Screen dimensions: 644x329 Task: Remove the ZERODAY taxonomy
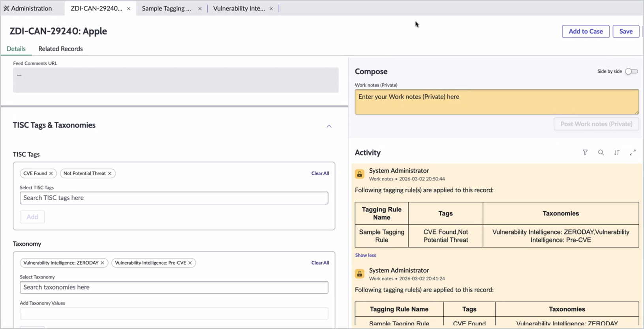tap(102, 263)
